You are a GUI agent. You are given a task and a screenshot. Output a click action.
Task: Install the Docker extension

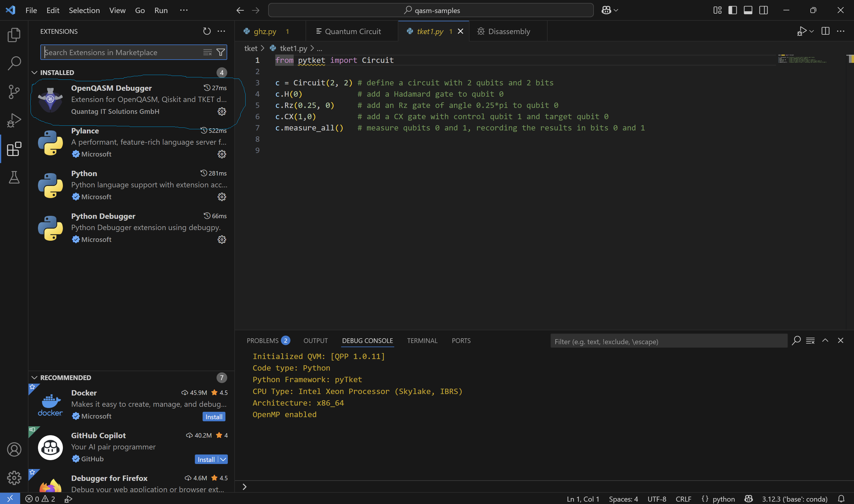point(214,417)
